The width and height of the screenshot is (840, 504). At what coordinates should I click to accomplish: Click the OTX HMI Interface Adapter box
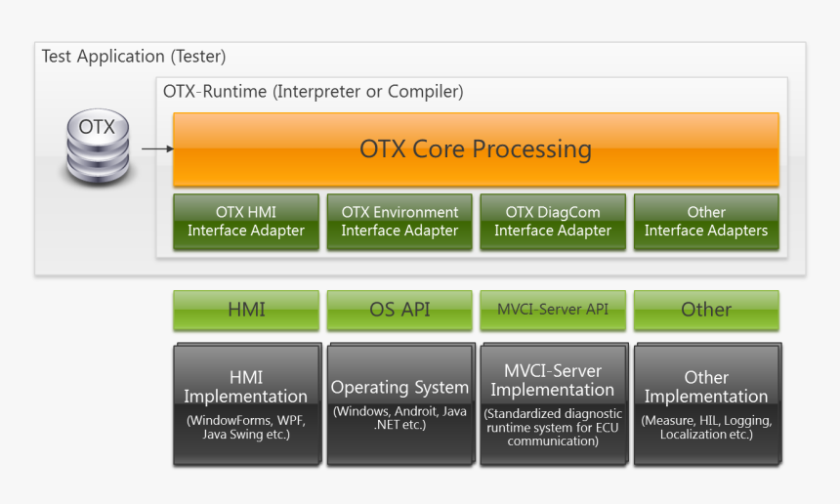pyautogui.click(x=246, y=222)
